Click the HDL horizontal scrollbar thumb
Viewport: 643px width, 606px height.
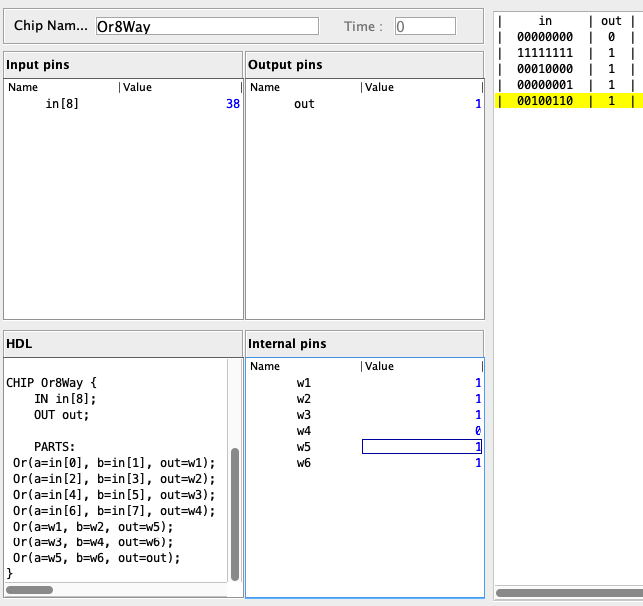[30, 590]
